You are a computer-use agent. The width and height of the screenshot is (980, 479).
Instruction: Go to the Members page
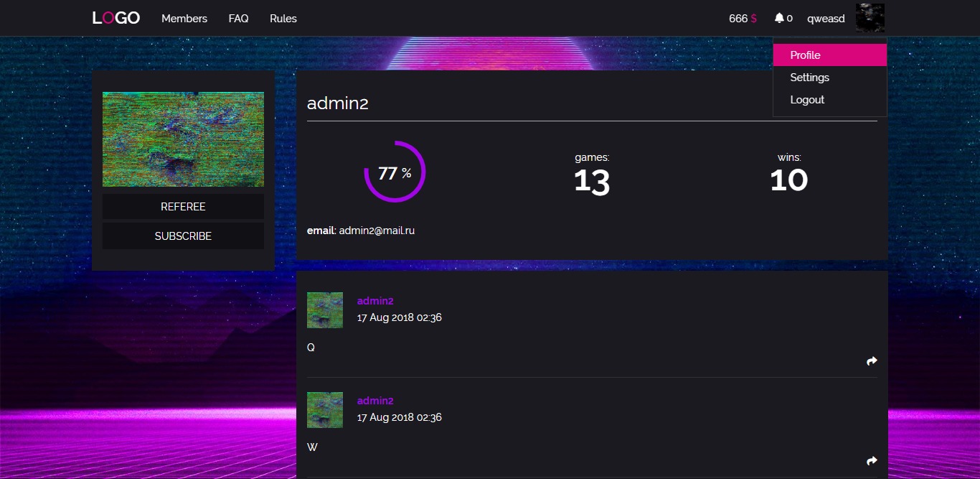[x=184, y=19]
